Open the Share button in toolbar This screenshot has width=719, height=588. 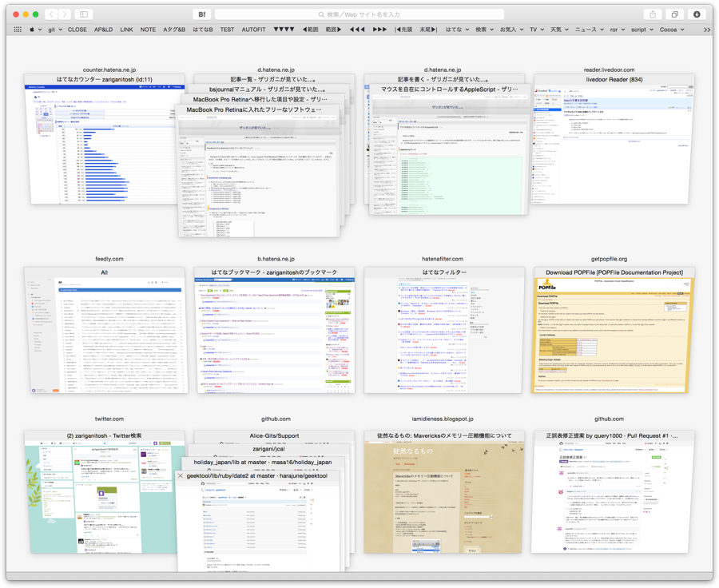(653, 14)
